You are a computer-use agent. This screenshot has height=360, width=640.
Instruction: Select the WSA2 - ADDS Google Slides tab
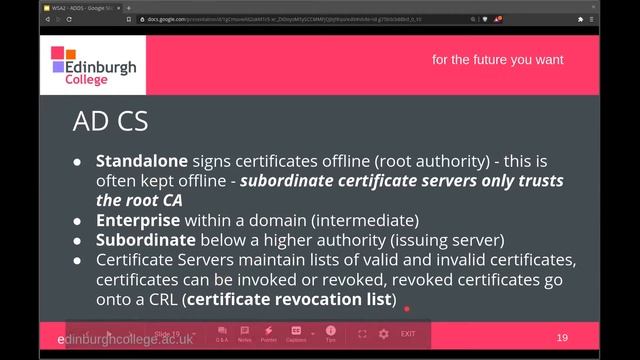82,8
